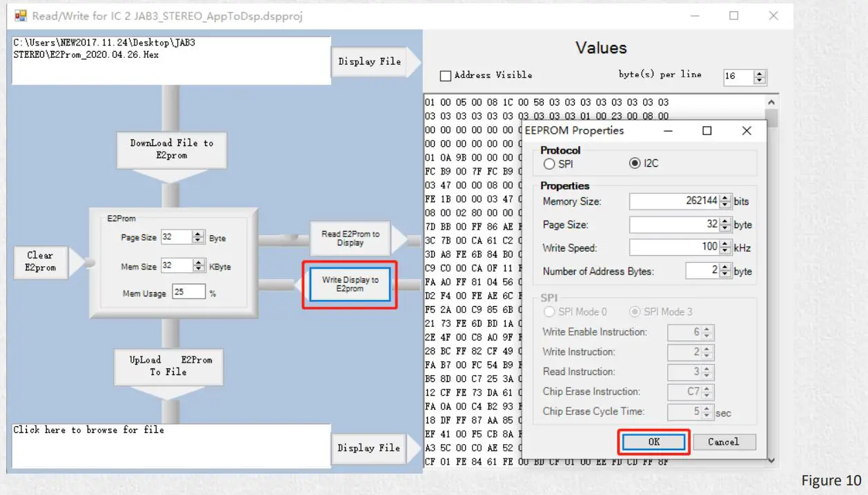This screenshot has width=868, height=495.
Task: Enable the Address Visible checkbox
Action: [x=446, y=75]
